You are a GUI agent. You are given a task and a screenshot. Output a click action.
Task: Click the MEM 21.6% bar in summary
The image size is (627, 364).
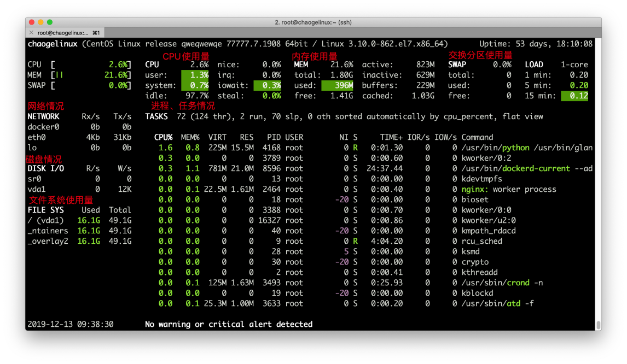pyautogui.click(x=79, y=75)
